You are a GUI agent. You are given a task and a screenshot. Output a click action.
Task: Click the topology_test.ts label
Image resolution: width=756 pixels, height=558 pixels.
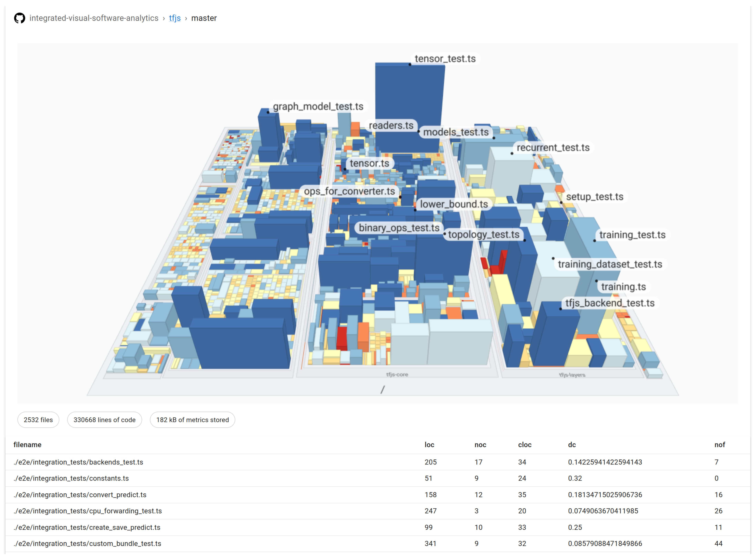click(484, 235)
